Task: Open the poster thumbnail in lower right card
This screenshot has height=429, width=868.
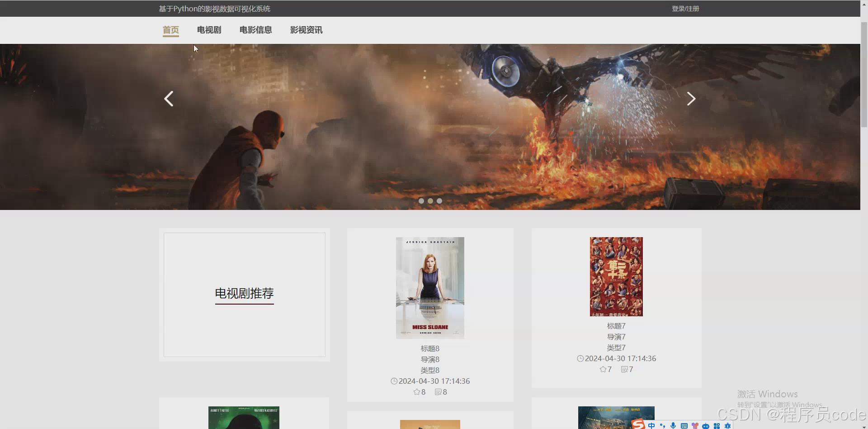Action: pyautogui.click(x=616, y=418)
